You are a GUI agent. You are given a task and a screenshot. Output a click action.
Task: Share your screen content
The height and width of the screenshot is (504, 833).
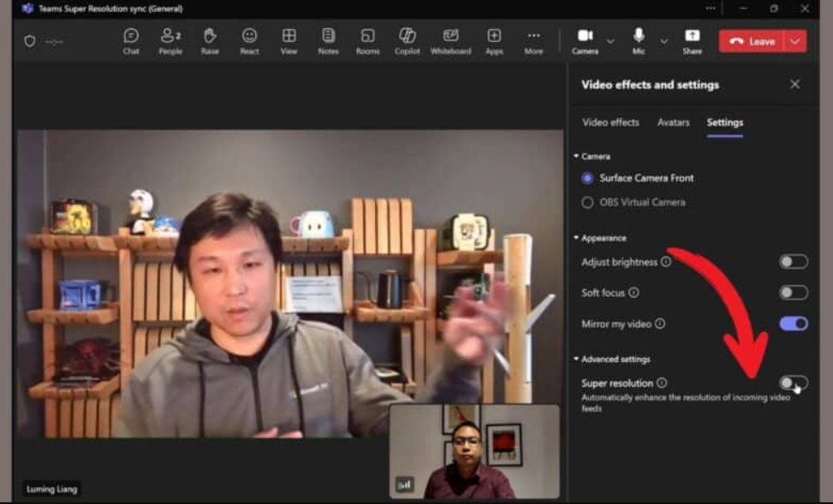[x=693, y=41]
